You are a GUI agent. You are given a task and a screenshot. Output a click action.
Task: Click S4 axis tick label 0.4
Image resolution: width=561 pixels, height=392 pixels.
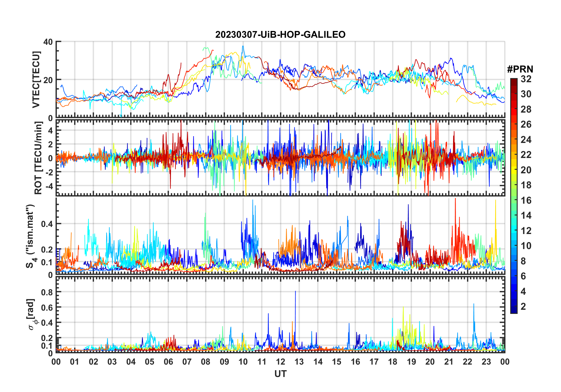(x=47, y=224)
